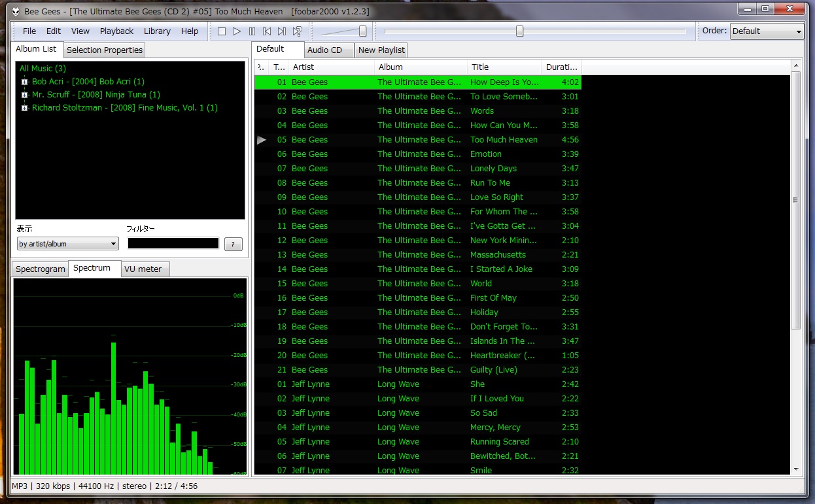Switch to the Selection Properties tab

105,50
